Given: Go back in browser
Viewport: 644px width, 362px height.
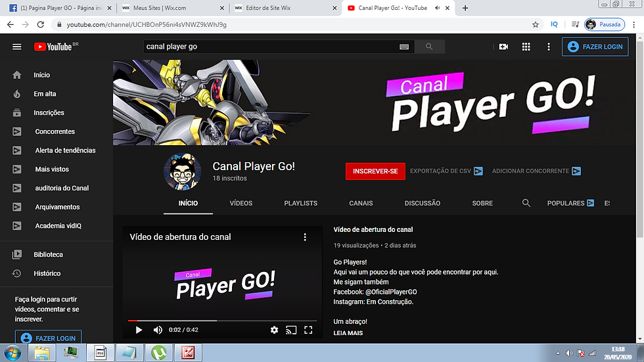Looking at the screenshot, I should (x=11, y=24).
